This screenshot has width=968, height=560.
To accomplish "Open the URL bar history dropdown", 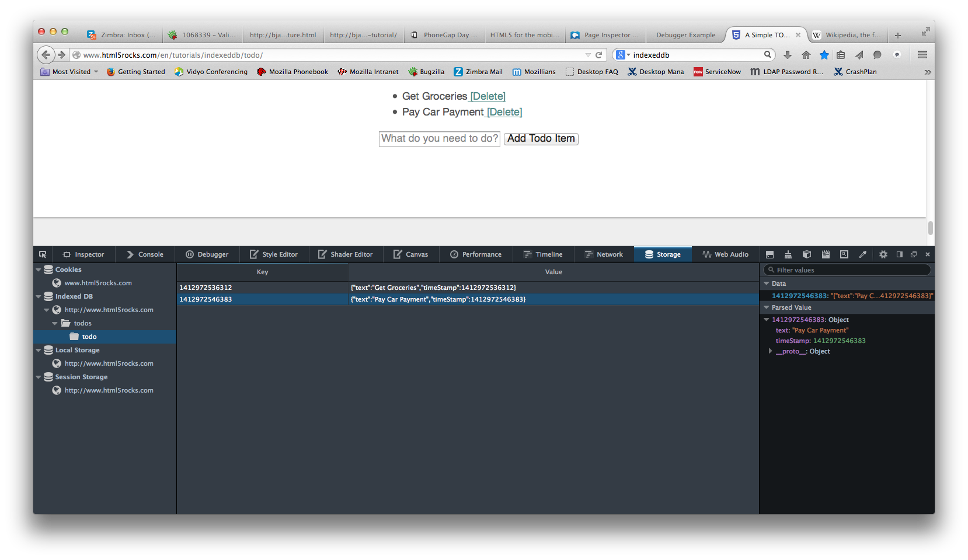I will tap(588, 55).
